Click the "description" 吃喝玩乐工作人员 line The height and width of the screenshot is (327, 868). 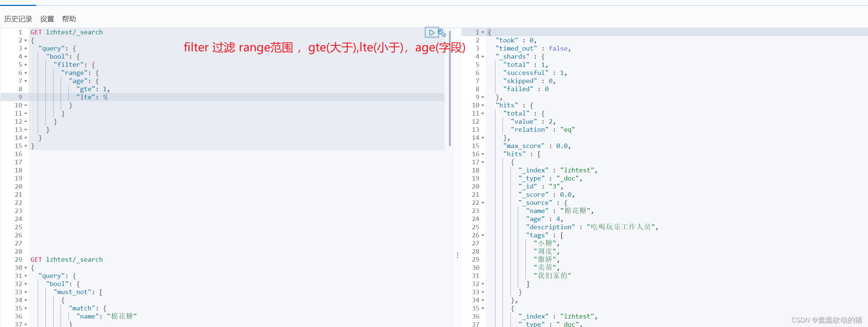592,227
